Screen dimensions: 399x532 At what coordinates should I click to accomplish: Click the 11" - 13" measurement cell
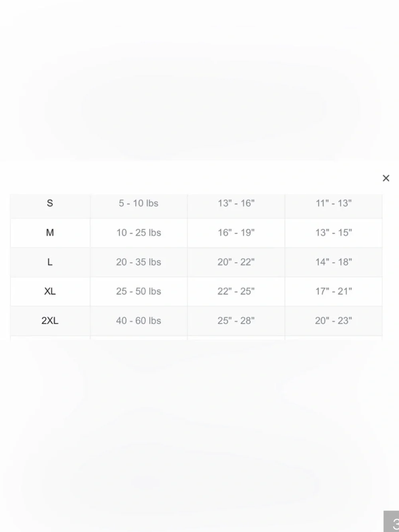click(x=334, y=204)
